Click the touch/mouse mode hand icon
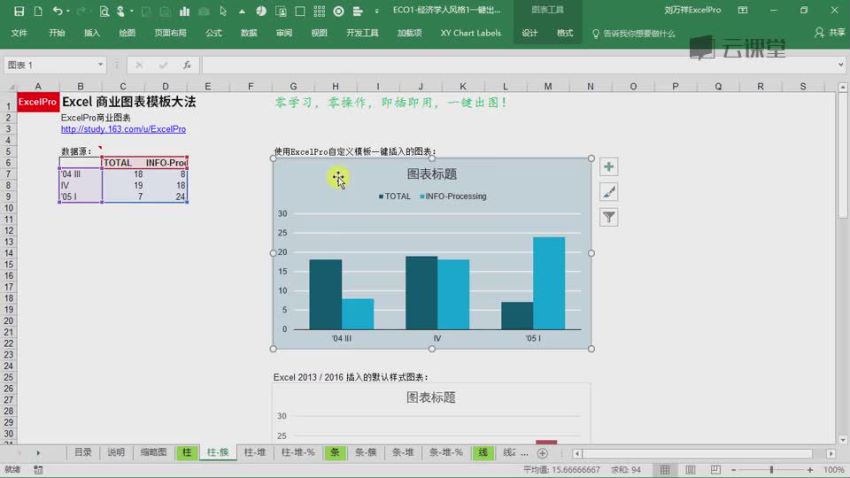The height and width of the screenshot is (478, 850). (121, 11)
